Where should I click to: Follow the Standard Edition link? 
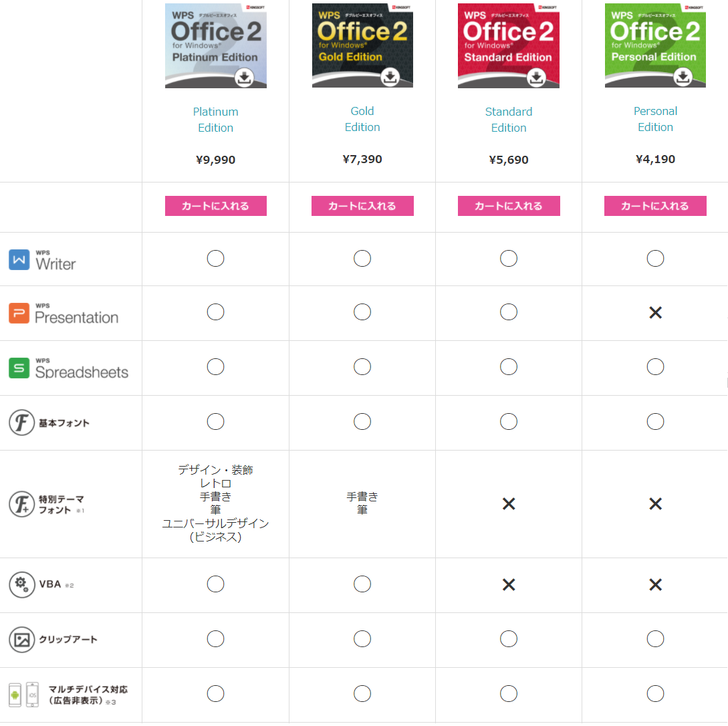coord(508,120)
